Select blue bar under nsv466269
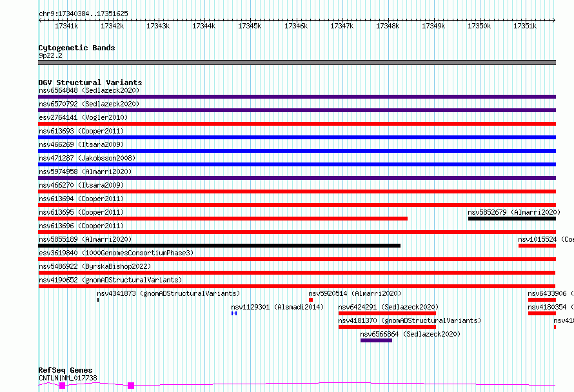Image resolution: width=574 pixels, height=392 pixels. pos(297,151)
